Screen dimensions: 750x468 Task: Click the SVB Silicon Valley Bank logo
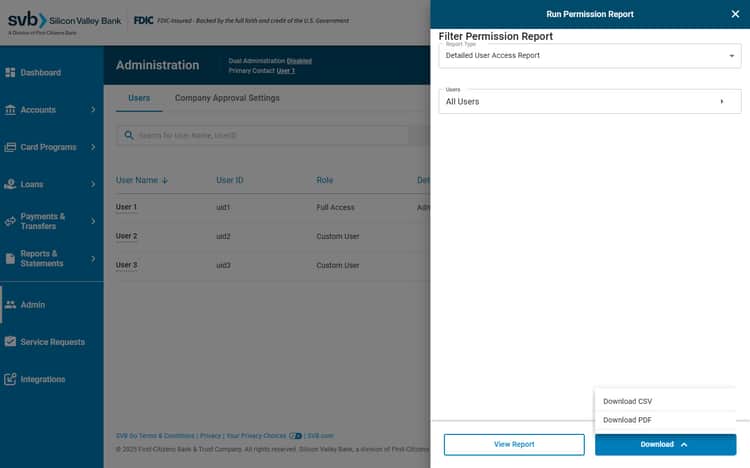click(x=64, y=22)
